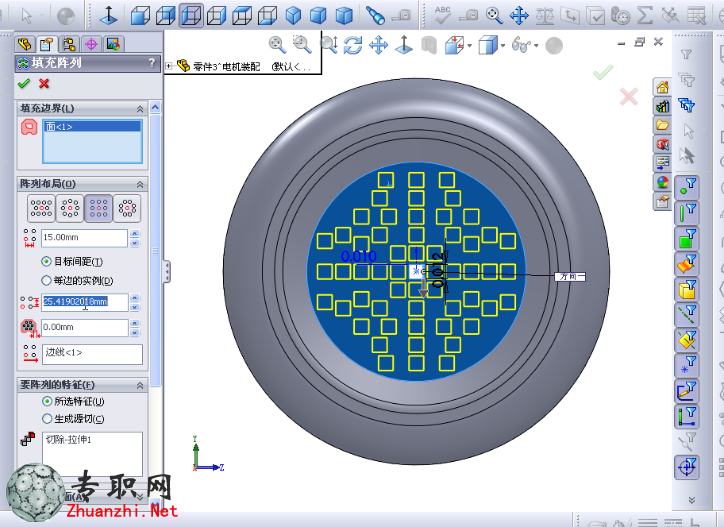Click Zoom to Fit magnifier icon
Image resolution: width=724 pixels, height=527 pixels.
click(x=277, y=45)
